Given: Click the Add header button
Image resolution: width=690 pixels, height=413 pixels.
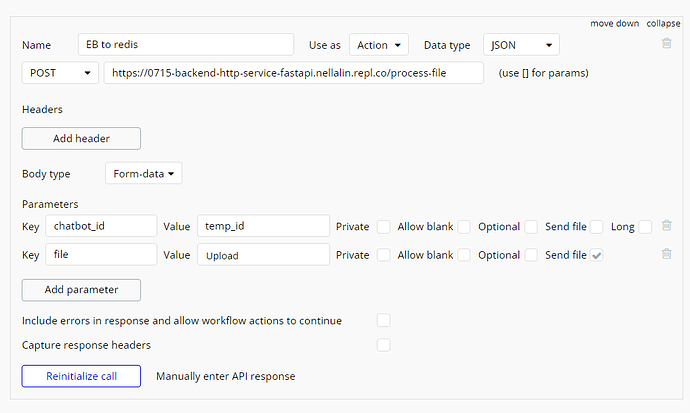Looking at the screenshot, I should (81, 138).
